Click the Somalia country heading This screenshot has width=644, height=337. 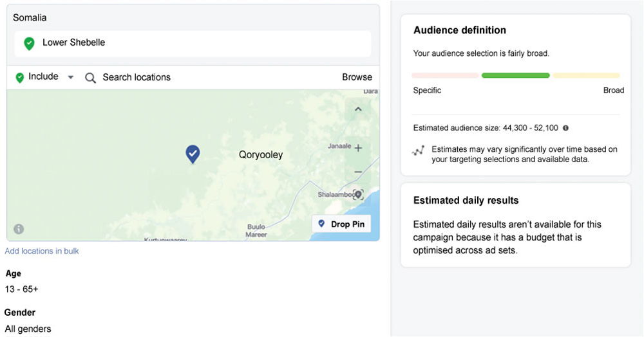pos(30,17)
